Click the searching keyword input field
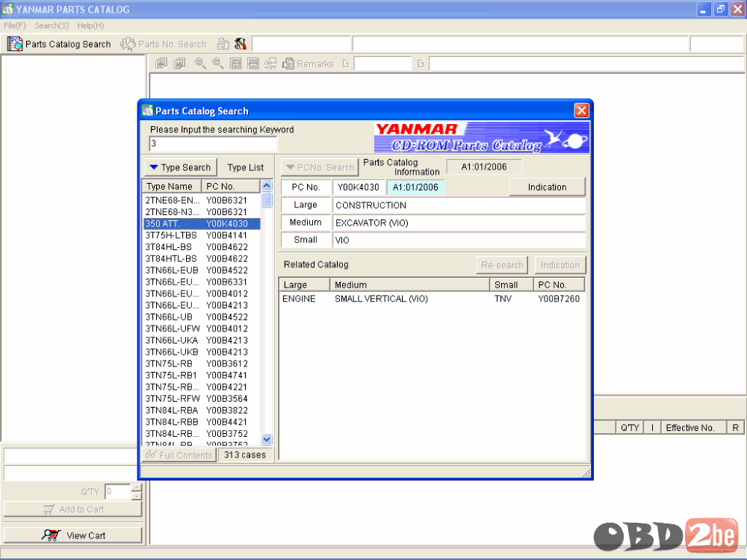This screenshot has width=747, height=560. 213,144
